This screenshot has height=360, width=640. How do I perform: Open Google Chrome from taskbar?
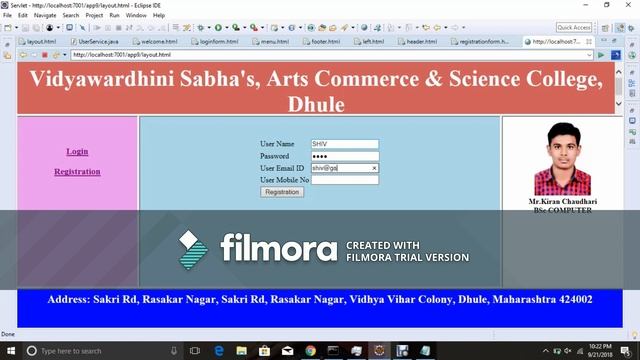310,351
